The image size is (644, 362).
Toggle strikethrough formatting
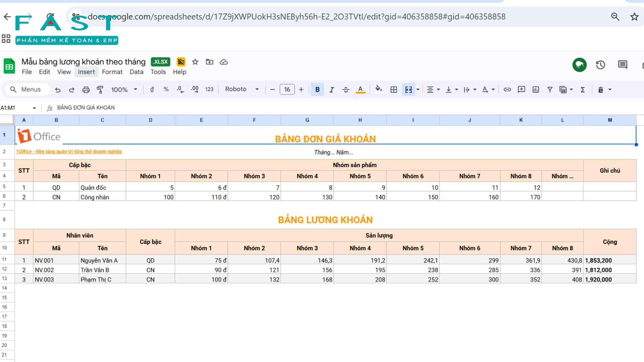point(346,89)
